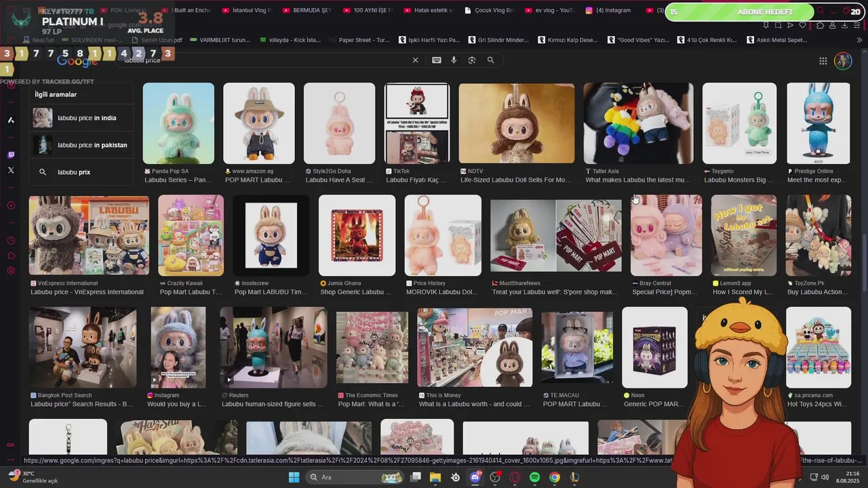Open the TikTok Labubu Fiyatı image
The width and height of the screenshot is (868, 488).
pyautogui.click(x=417, y=123)
